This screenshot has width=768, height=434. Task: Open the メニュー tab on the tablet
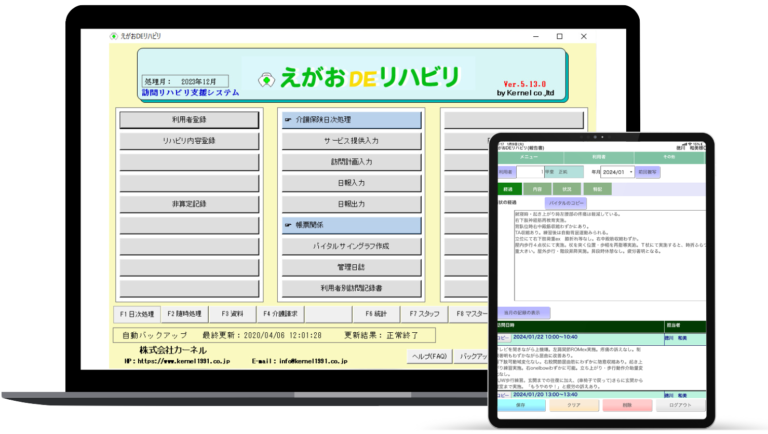tap(529, 157)
